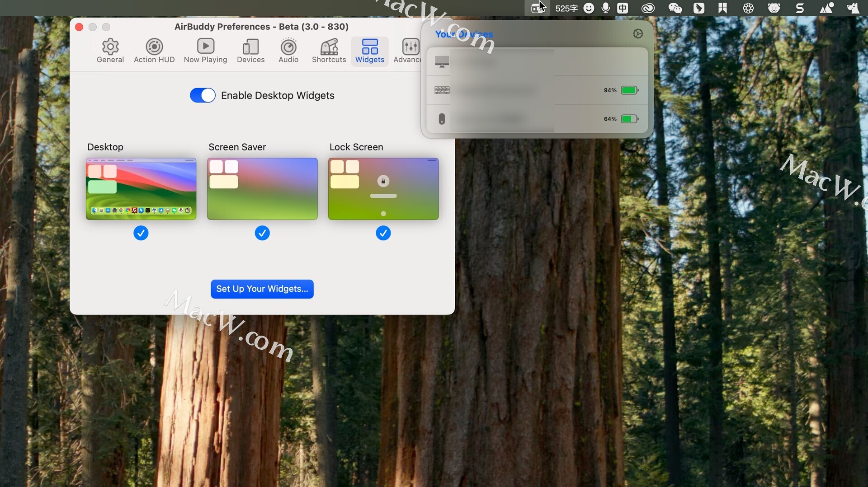Select the Screen Saver preview thumbnail
868x487 pixels.
[x=262, y=189]
